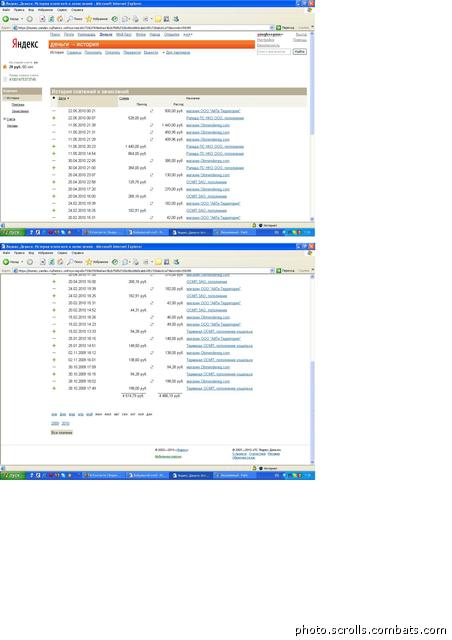Open the Избранное menu in the upper window menu bar
The height and width of the screenshot is (640, 452).
point(45,10)
